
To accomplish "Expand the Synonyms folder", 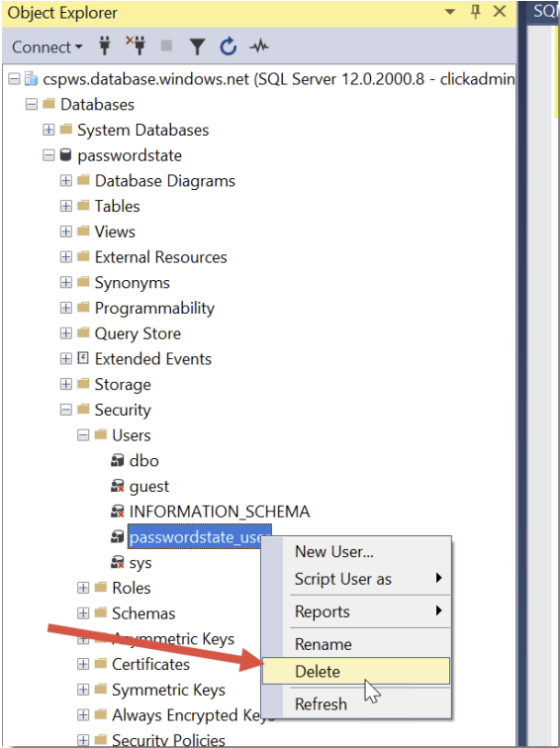I will pyautogui.click(x=66, y=282).
